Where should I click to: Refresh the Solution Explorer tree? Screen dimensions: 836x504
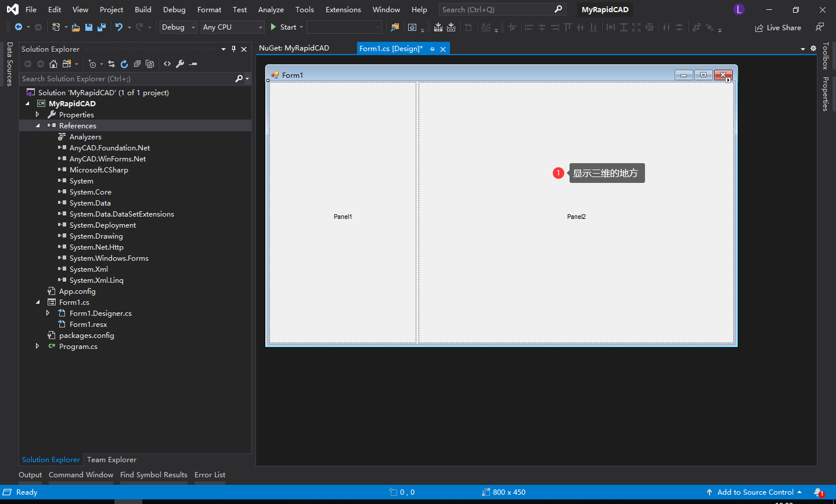pyautogui.click(x=124, y=64)
